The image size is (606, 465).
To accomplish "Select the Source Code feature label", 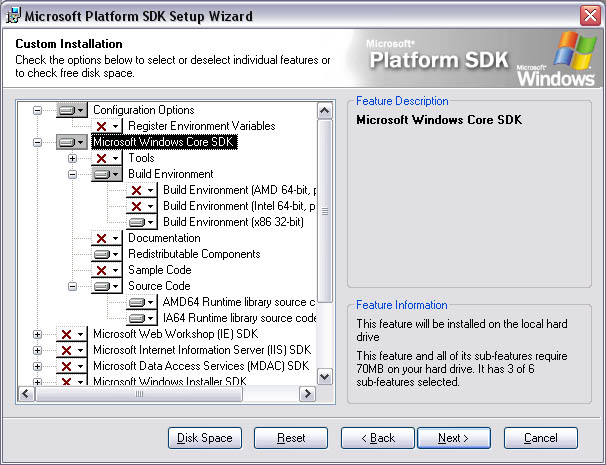I will [159, 286].
